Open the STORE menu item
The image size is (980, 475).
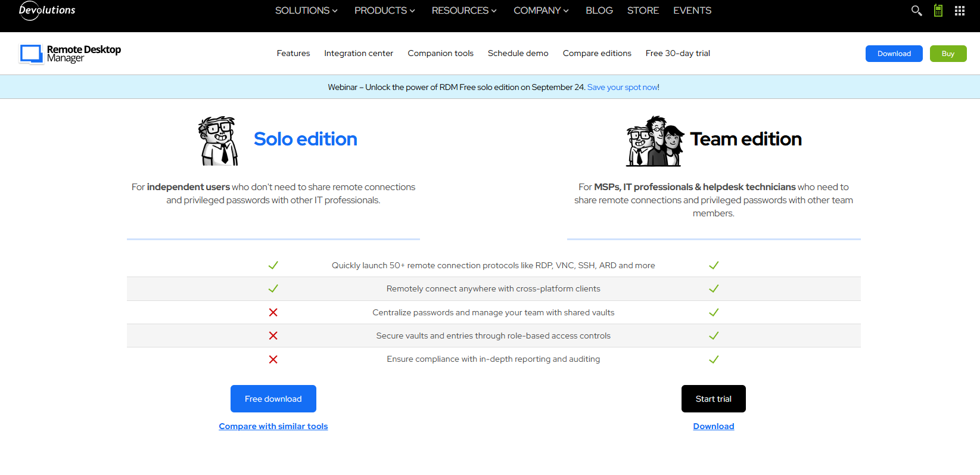click(x=643, y=11)
